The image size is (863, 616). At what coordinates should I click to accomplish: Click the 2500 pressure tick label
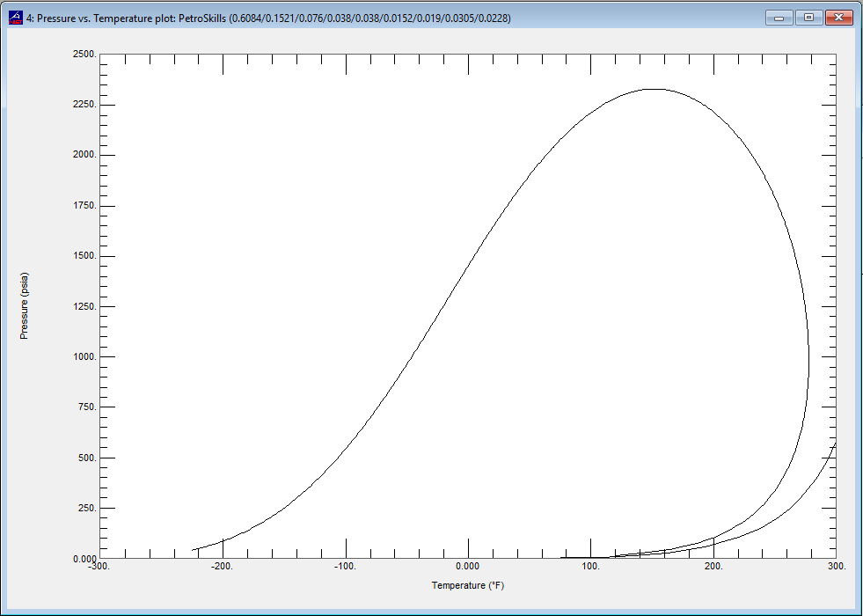click(84, 54)
